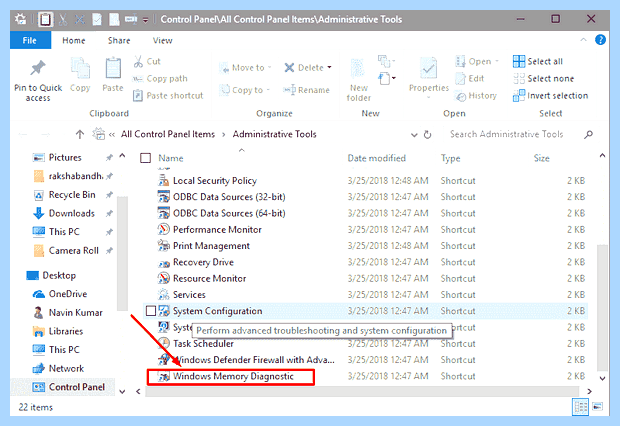Select Local Security Policy shortcut icon
The height and width of the screenshot is (426, 620).
click(164, 181)
